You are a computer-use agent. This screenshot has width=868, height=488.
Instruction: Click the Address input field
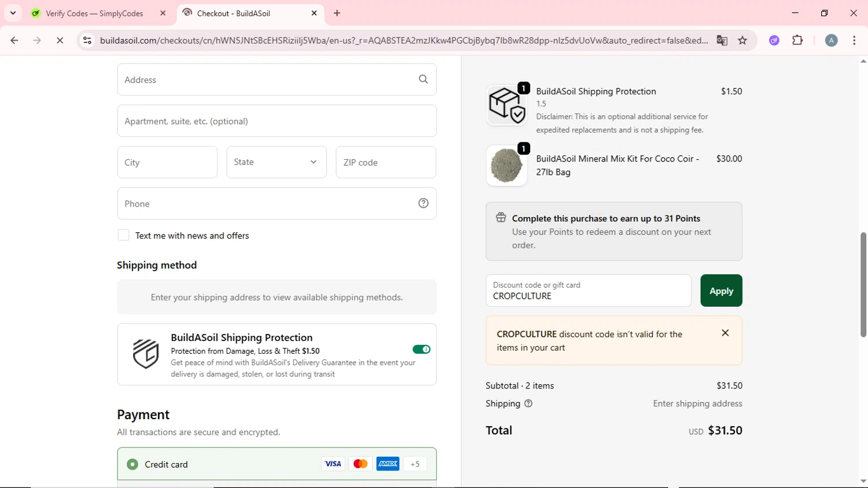[x=277, y=79]
